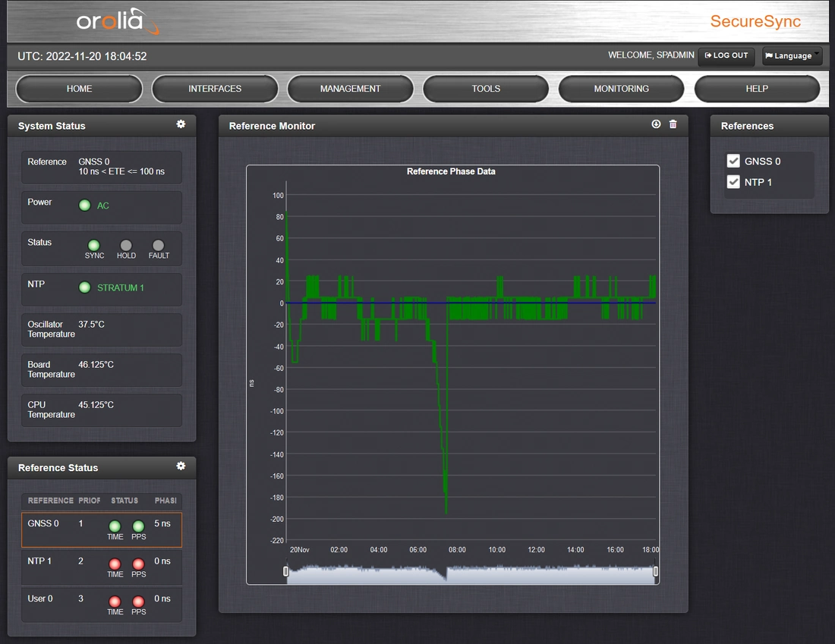Click the 10 ns < ETE <= 100 ns text
This screenshot has width=835, height=644.
click(121, 171)
